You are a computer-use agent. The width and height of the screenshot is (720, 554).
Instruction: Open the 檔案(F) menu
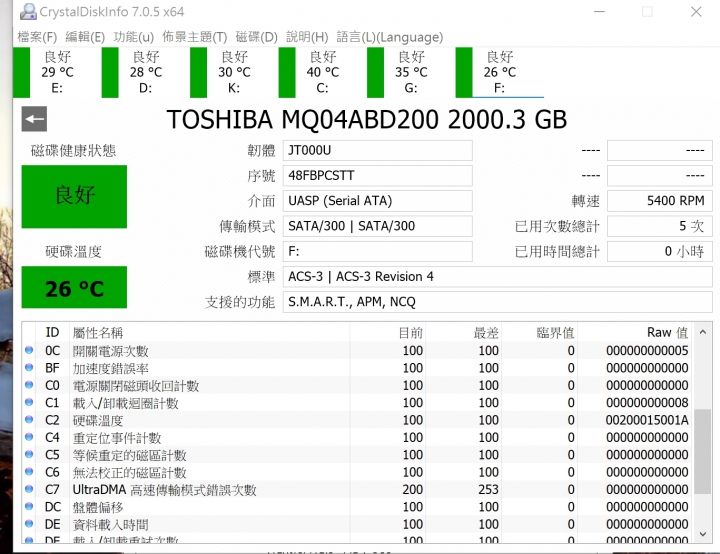37,37
